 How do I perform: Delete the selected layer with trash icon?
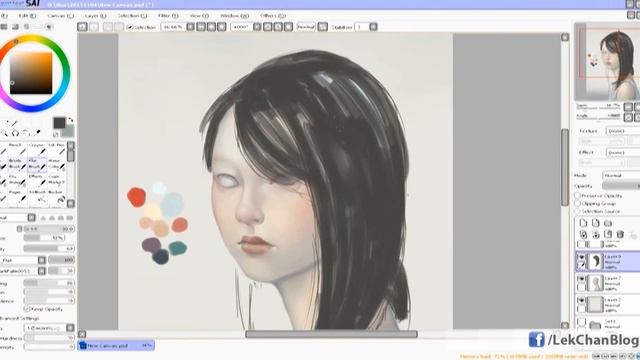pos(620,234)
